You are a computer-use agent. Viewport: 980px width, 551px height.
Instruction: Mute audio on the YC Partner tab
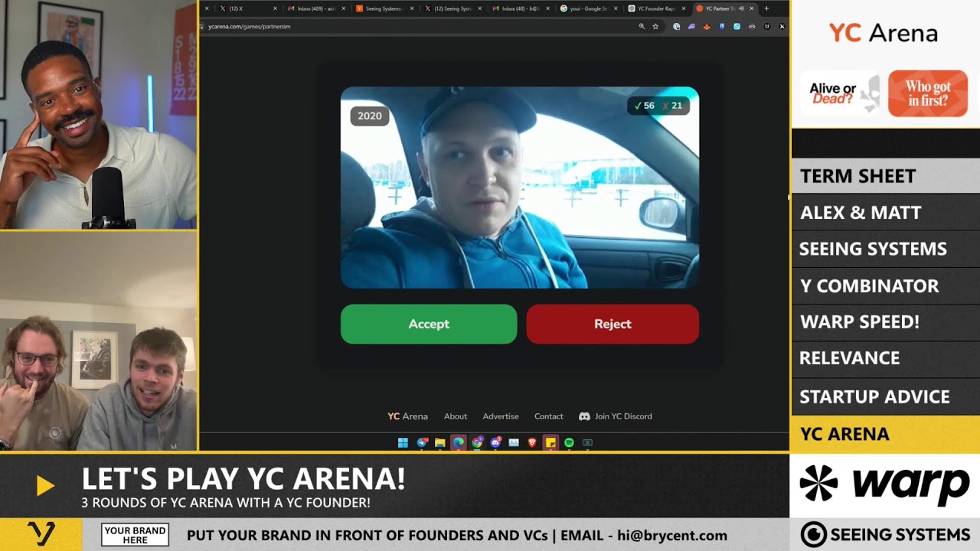pyautogui.click(x=741, y=8)
